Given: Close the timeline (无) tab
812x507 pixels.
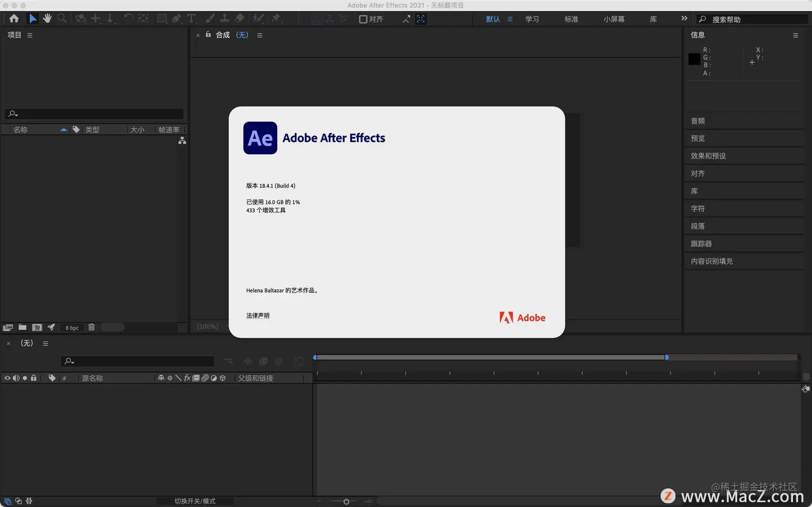Looking at the screenshot, I should [x=8, y=344].
